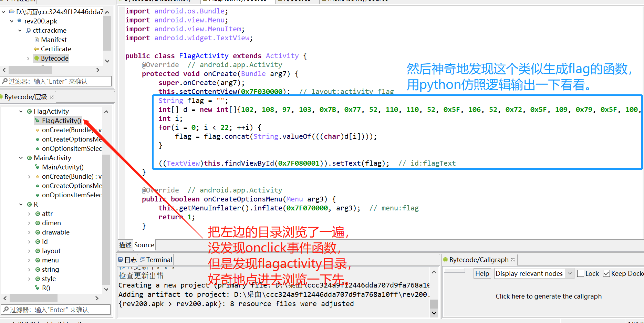Screen dimensions: 644x323
Task: Expand the layout node
Action: coord(29,251)
